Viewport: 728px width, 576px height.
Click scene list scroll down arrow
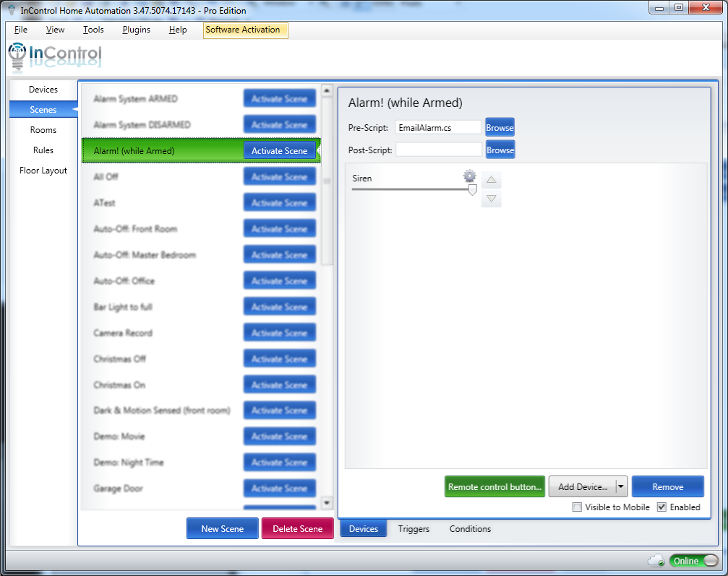326,502
